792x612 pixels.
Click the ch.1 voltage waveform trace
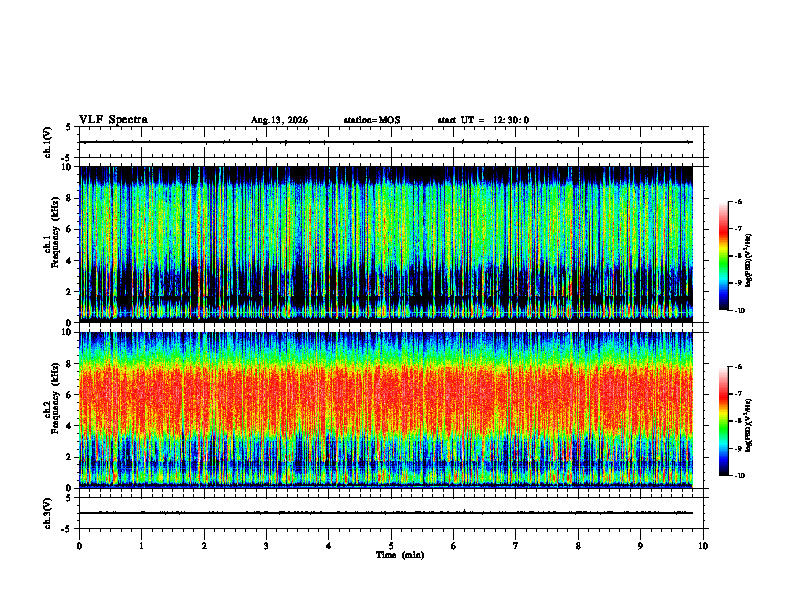tap(386, 142)
